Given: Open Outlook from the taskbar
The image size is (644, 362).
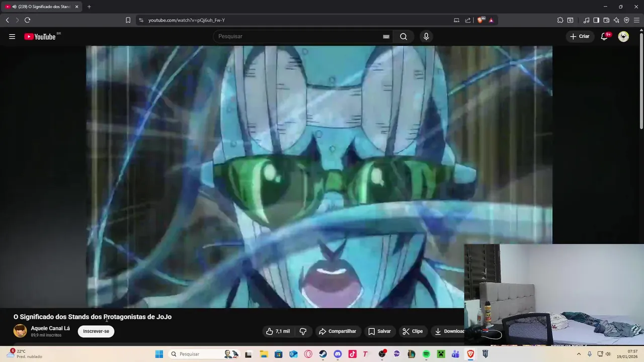Looking at the screenshot, I should (293, 354).
